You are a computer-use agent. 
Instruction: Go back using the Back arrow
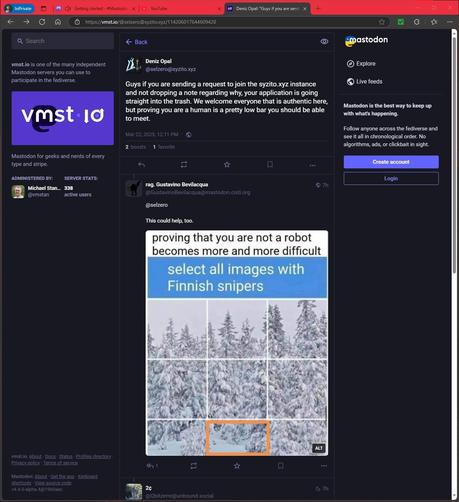pos(136,42)
